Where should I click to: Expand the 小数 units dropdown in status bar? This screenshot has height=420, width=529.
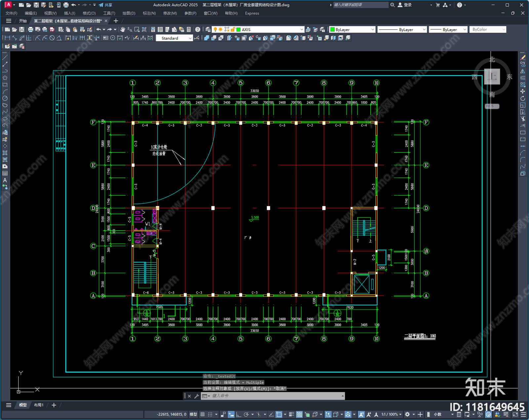click(x=452, y=414)
